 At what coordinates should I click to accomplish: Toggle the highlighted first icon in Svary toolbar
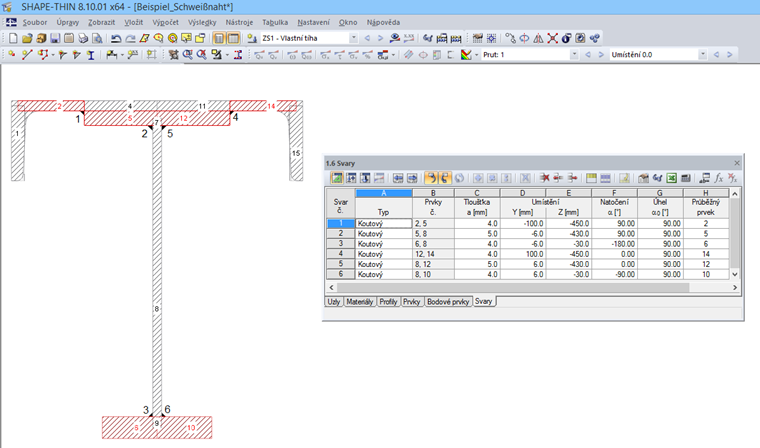click(x=336, y=178)
